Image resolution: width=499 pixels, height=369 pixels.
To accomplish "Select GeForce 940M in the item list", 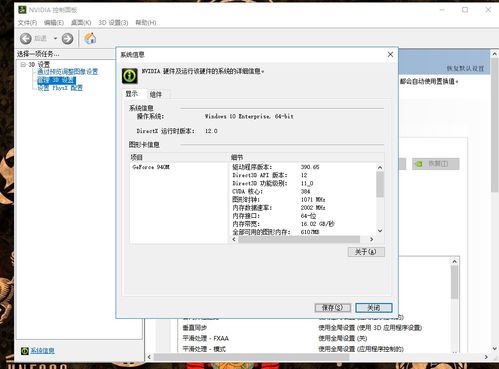I will (151, 167).
